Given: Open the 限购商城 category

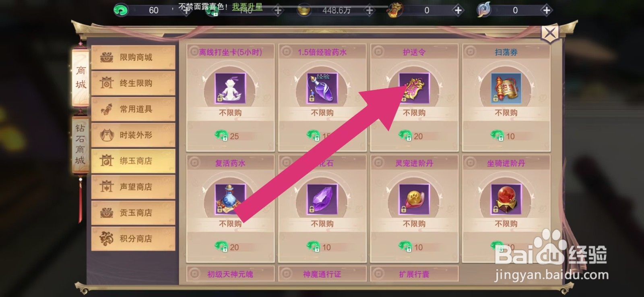Looking at the screenshot, I should tap(133, 57).
